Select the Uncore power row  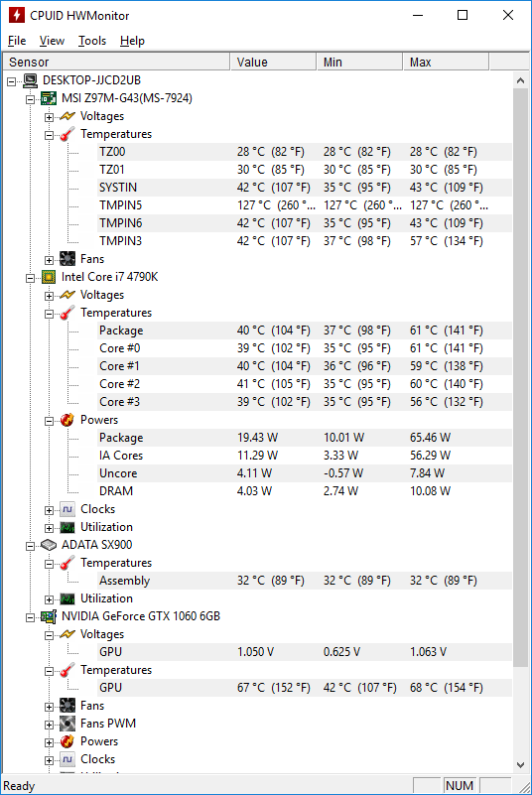pyautogui.click(x=305, y=473)
